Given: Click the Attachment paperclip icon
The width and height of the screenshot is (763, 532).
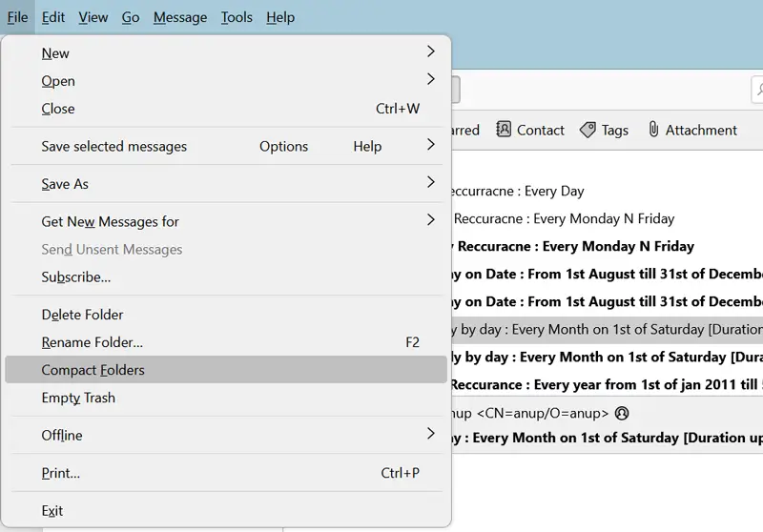Looking at the screenshot, I should [653, 130].
